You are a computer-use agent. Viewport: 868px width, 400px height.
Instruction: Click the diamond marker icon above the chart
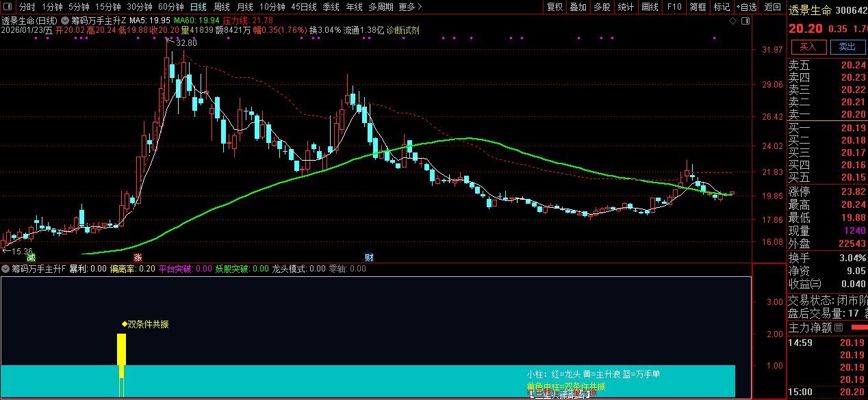[x=732, y=21]
